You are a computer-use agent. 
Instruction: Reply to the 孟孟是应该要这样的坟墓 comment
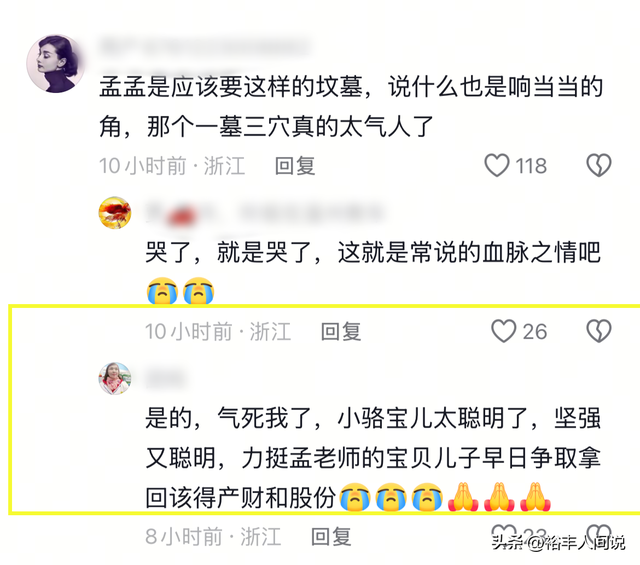click(x=295, y=166)
